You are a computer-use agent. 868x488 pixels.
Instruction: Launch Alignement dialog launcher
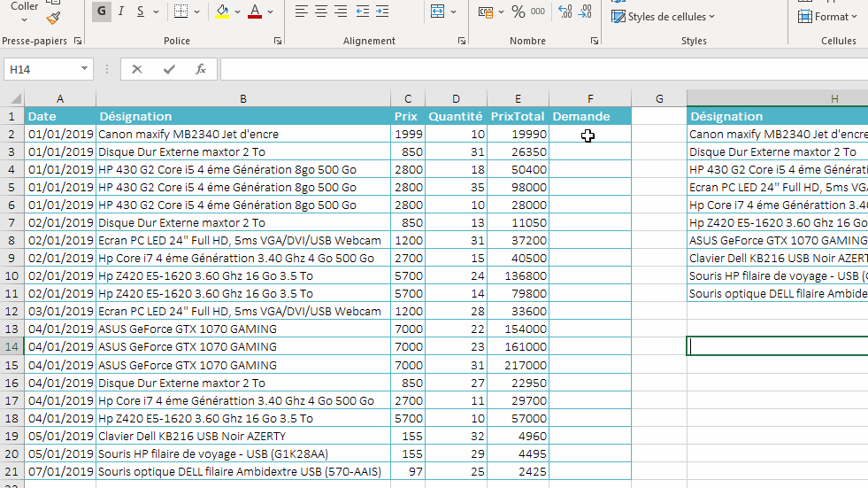click(x=462, y=41)
